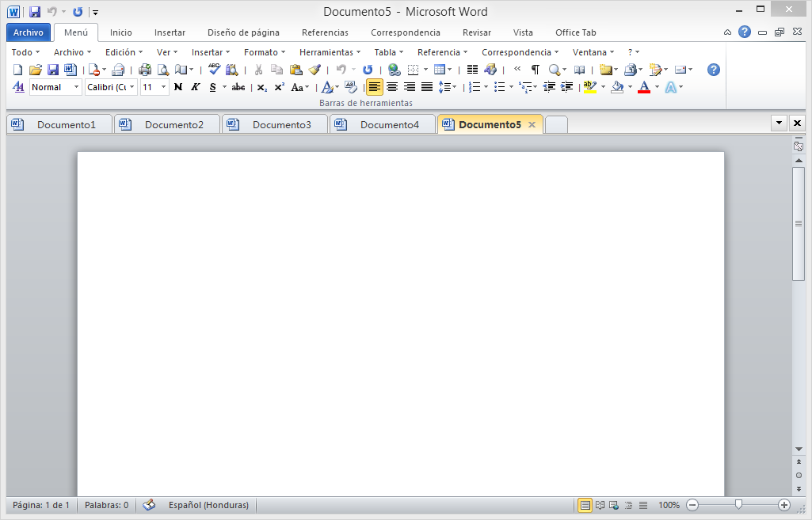
Task: Center align text
Action: pyautogui.click(x=392, y=87)
